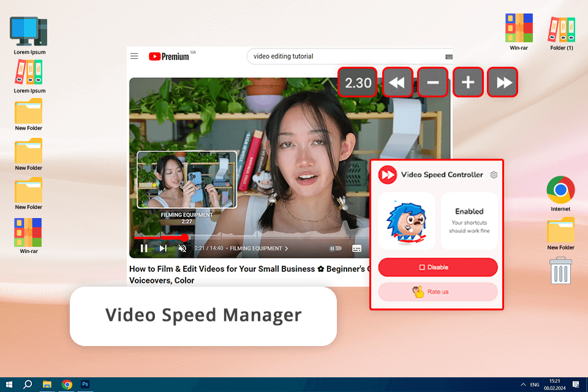Click the 2:21 / 14:40 time display
Viewport: 588px width, 392px height.
[x=209, y=248]
